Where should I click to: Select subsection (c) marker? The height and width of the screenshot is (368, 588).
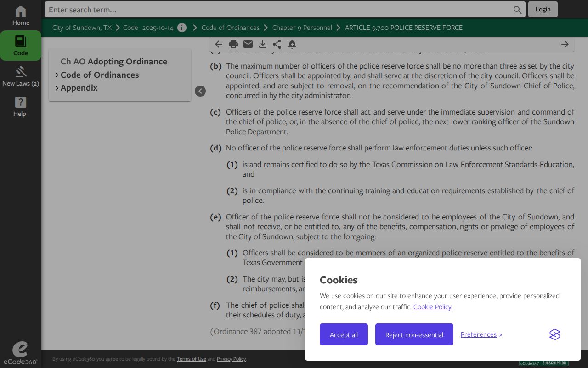pos(215,112)
